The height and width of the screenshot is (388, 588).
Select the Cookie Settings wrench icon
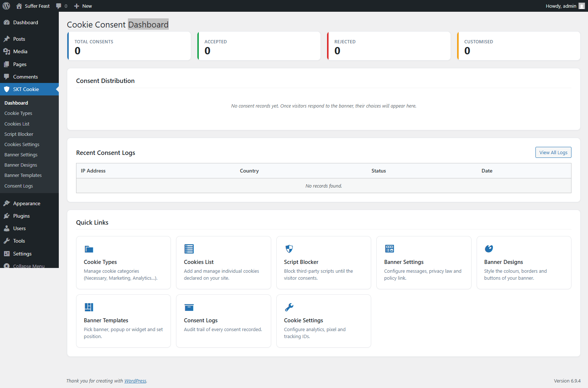[x=289, y=307]
